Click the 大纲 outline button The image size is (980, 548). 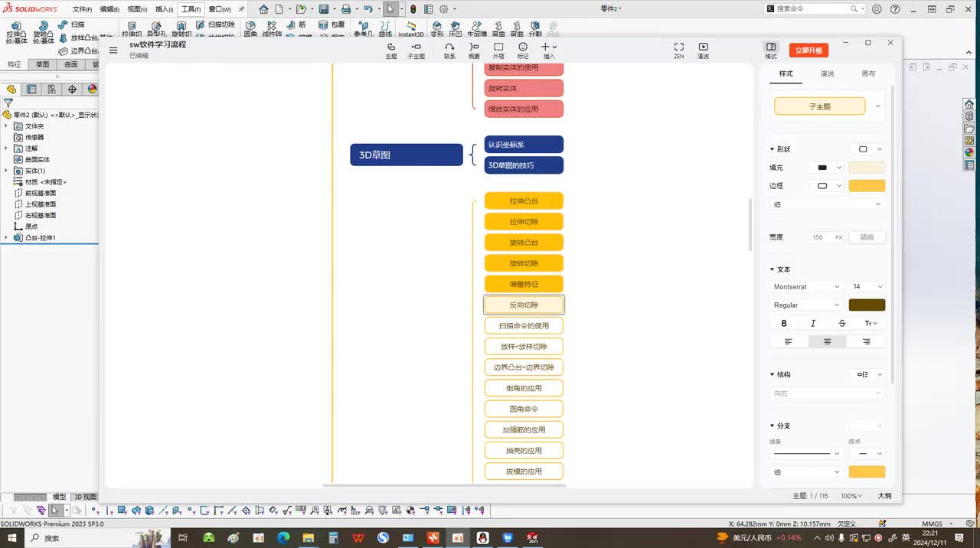(x=884, y=496)
